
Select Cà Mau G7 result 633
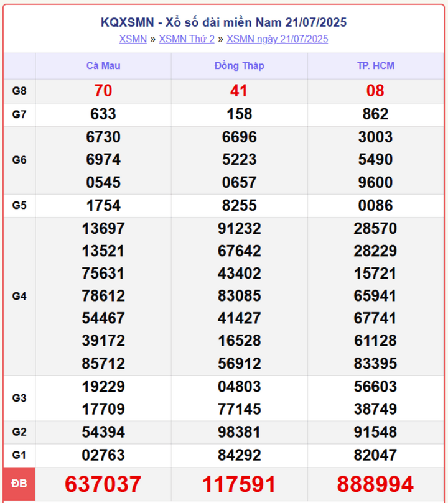point(103,114)
